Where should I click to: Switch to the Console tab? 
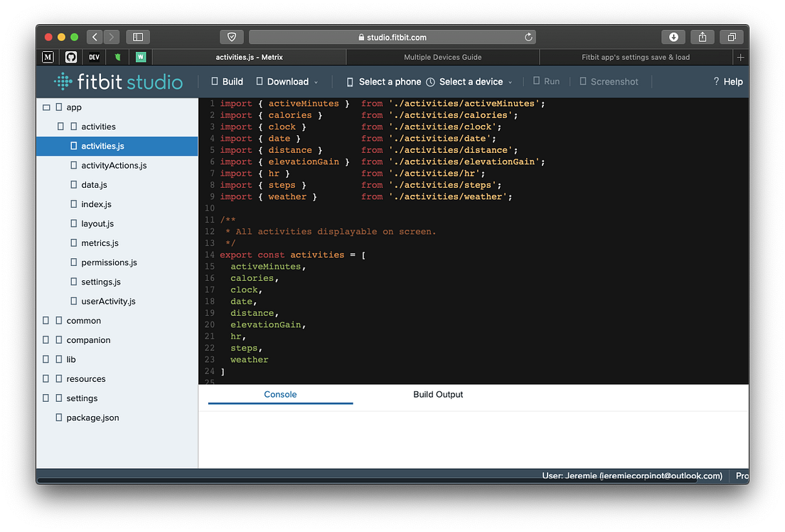[280, 395]
